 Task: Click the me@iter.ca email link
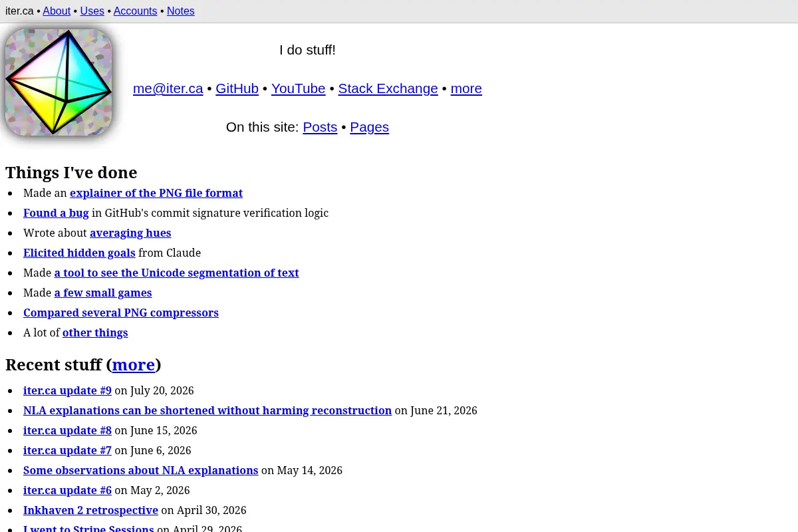click(x=168, y=88)
